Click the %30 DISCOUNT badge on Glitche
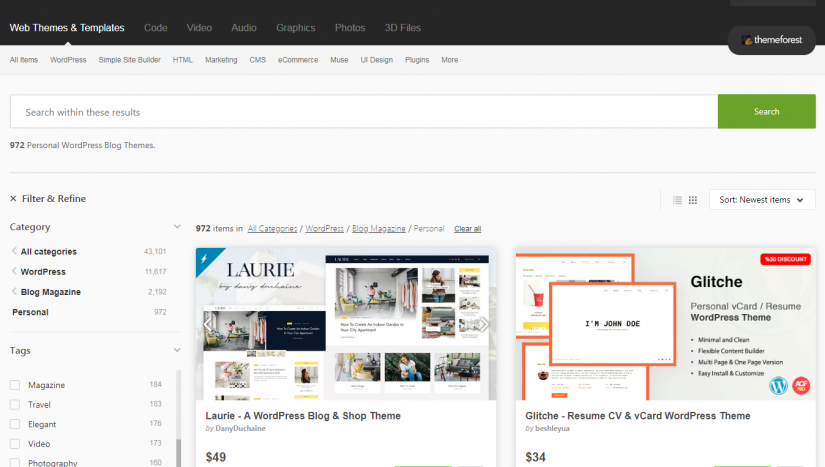 [785, 259]
